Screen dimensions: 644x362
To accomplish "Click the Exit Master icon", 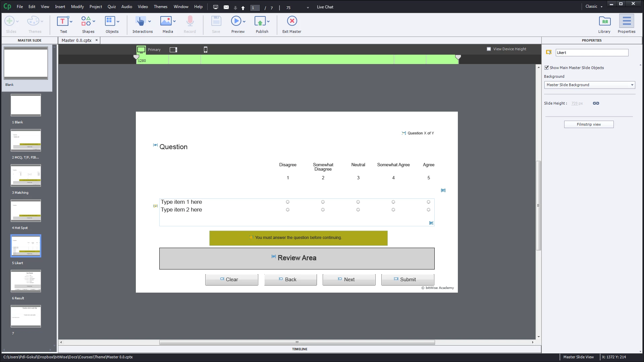I will coord(292,21).
